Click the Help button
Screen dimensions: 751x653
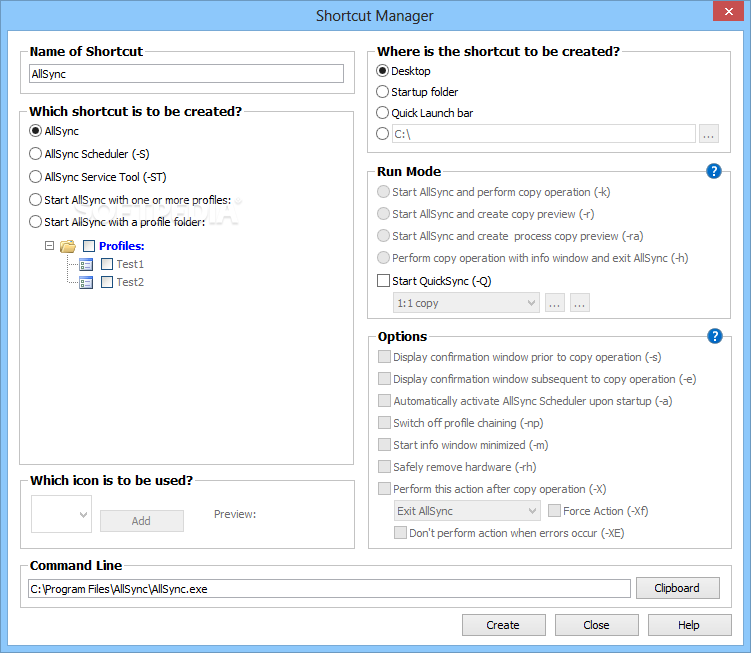point(689,625)
